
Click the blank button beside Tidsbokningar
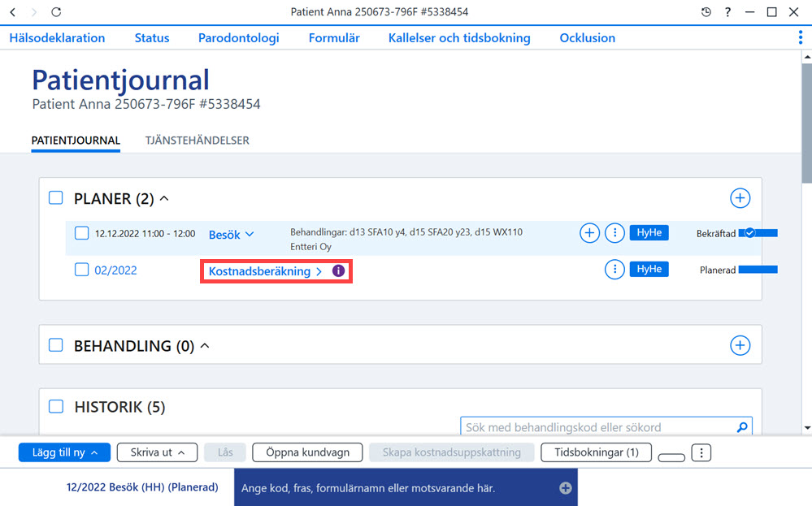(x=671, y=457)
